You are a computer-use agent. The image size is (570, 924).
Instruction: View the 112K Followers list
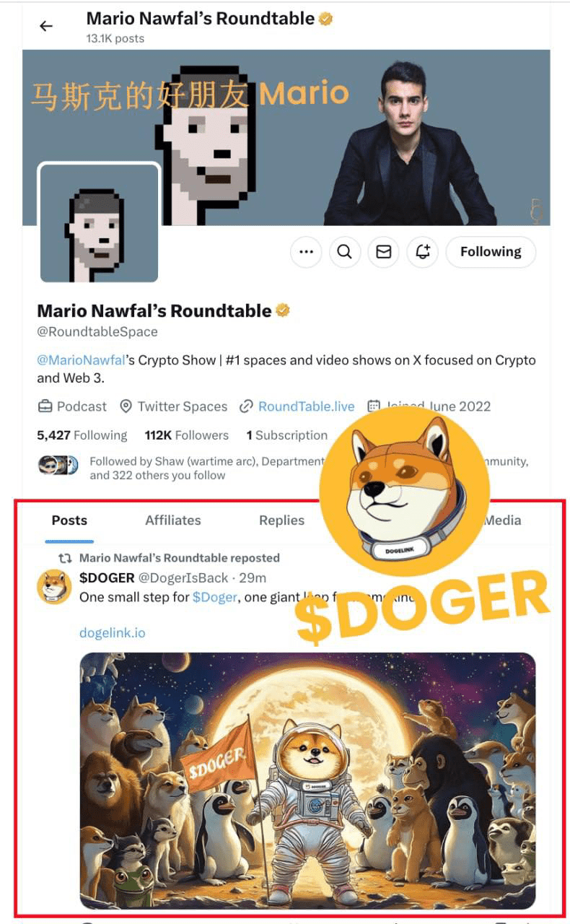tap(186, 435)
